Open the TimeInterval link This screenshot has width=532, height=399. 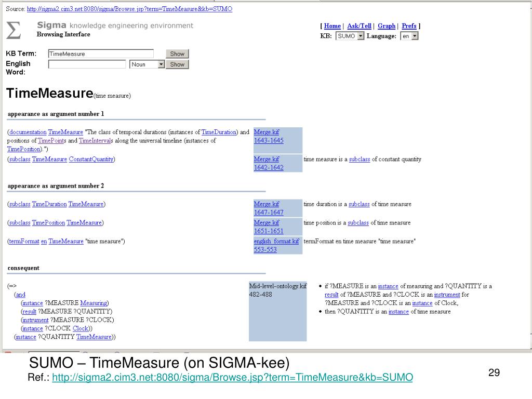click(95, 140)
